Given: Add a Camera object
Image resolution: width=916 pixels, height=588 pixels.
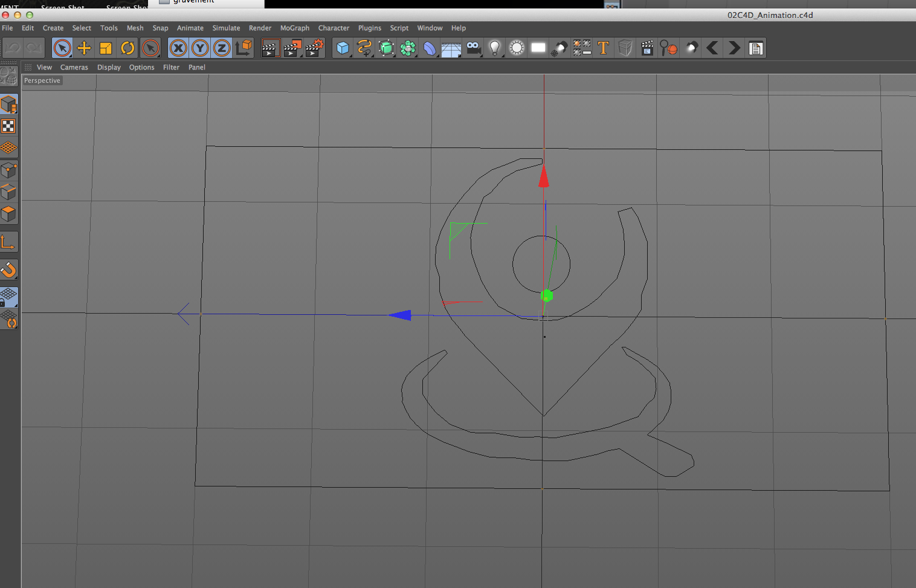Looking at the screenshot, I should pos(474,48).
